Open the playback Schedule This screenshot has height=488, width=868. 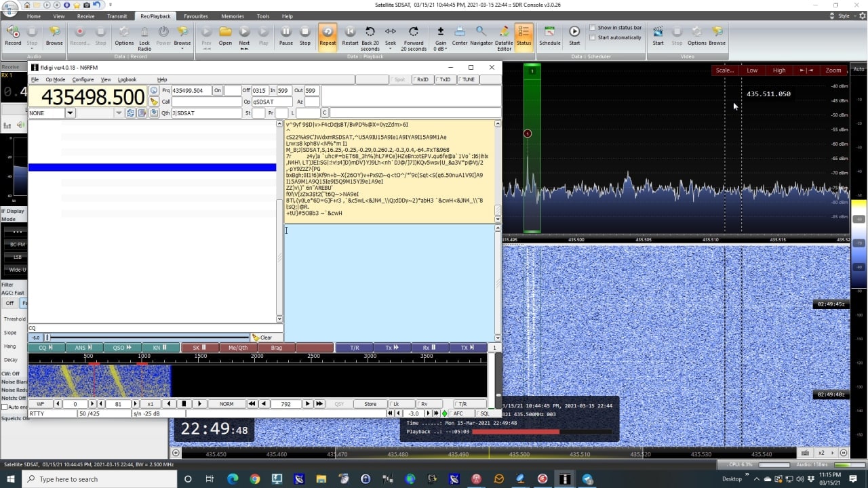(x=549, y=35)
